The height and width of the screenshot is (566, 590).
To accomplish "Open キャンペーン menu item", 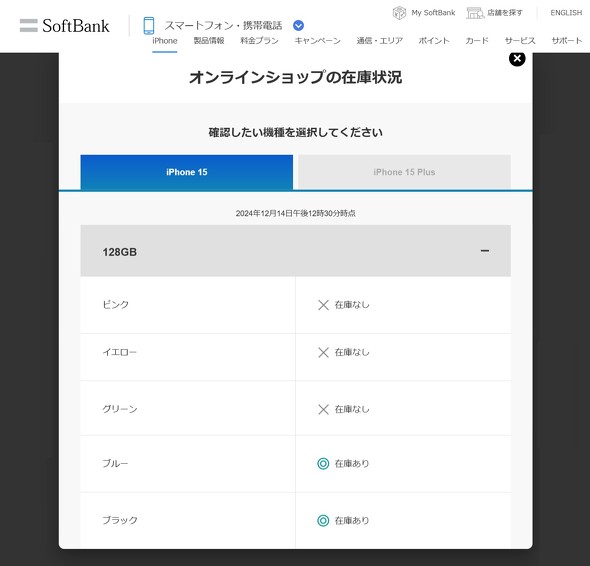I will (317, 41).
